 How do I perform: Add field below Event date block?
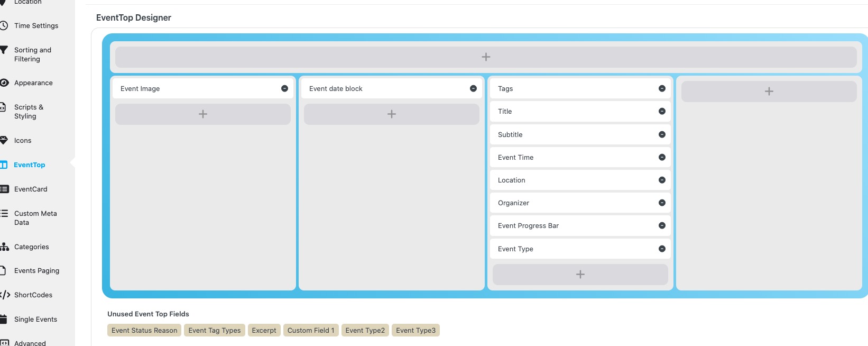click(392, 114)
